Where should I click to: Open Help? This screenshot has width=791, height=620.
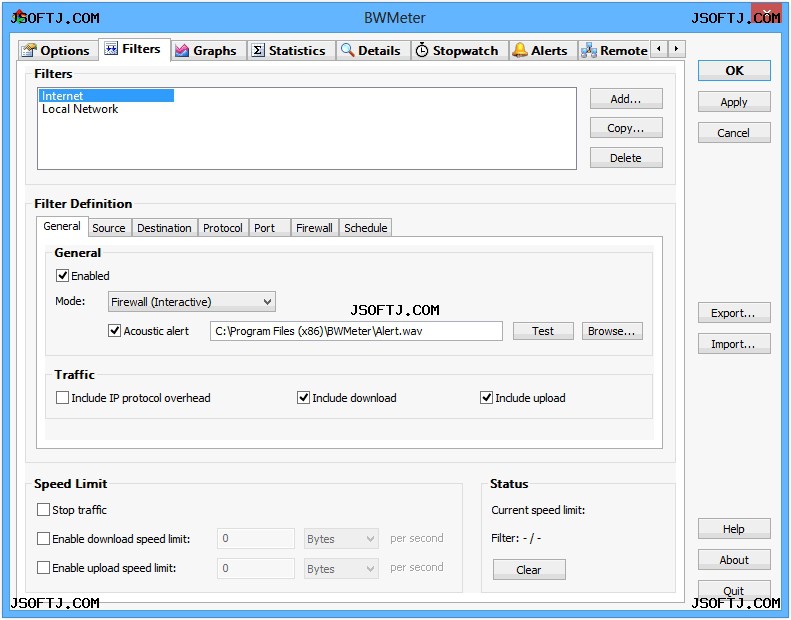734,529
